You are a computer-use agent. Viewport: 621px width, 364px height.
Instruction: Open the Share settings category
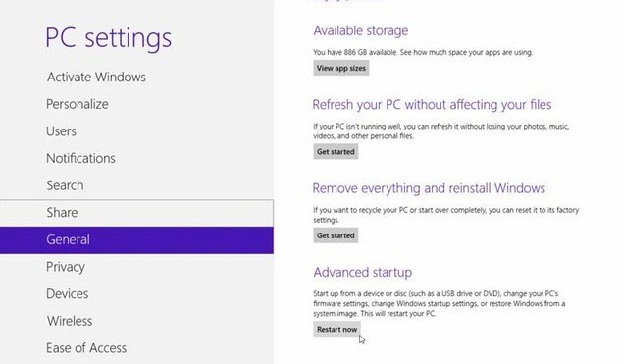(136, 213)
